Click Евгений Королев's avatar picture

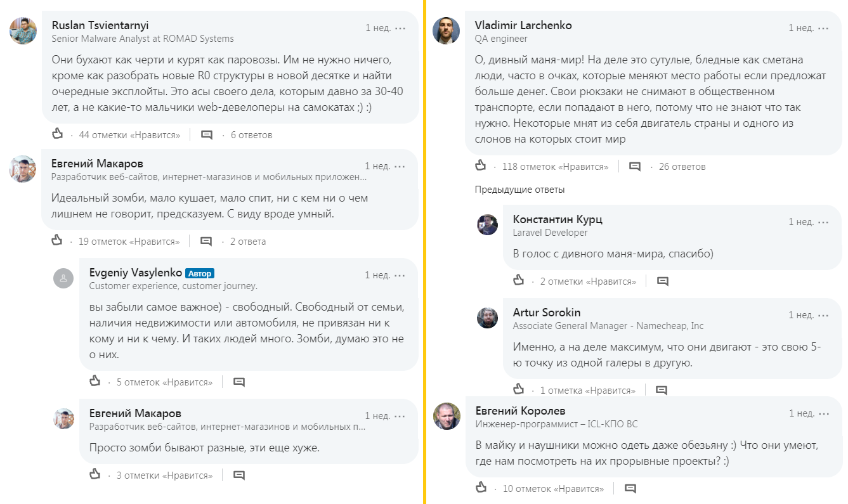447,417
